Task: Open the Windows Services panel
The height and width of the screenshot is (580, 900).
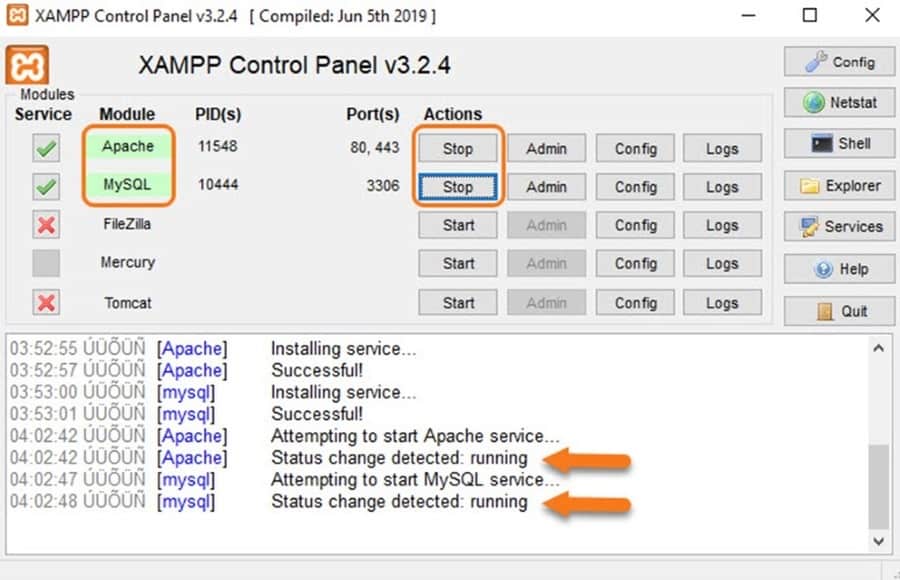Action: pos(839,226)
